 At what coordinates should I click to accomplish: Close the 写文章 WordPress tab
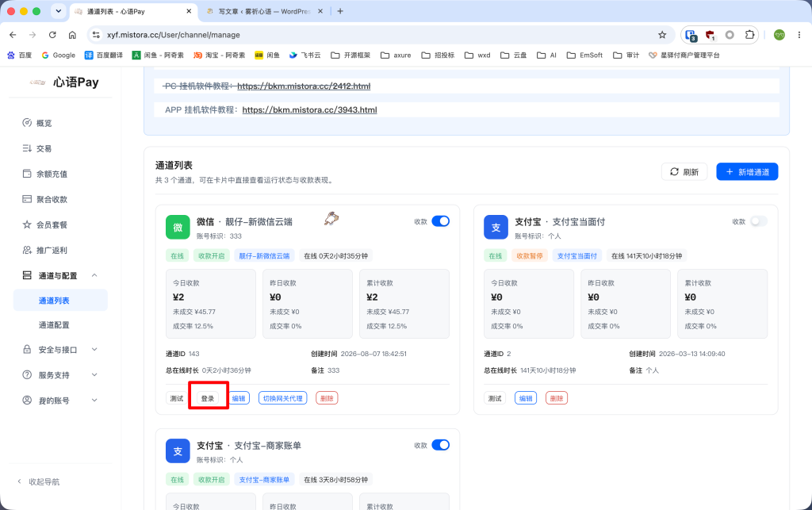coord(320,11)
